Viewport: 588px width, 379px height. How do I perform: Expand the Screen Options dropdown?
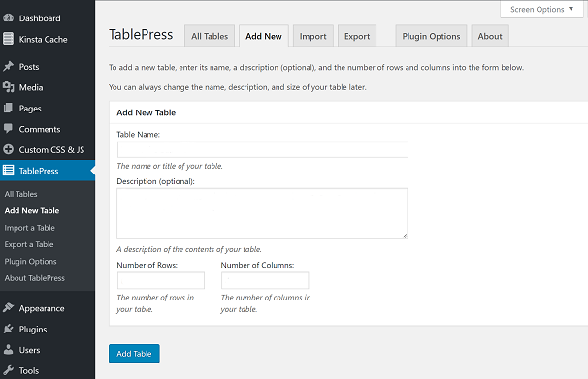[541, 10]
